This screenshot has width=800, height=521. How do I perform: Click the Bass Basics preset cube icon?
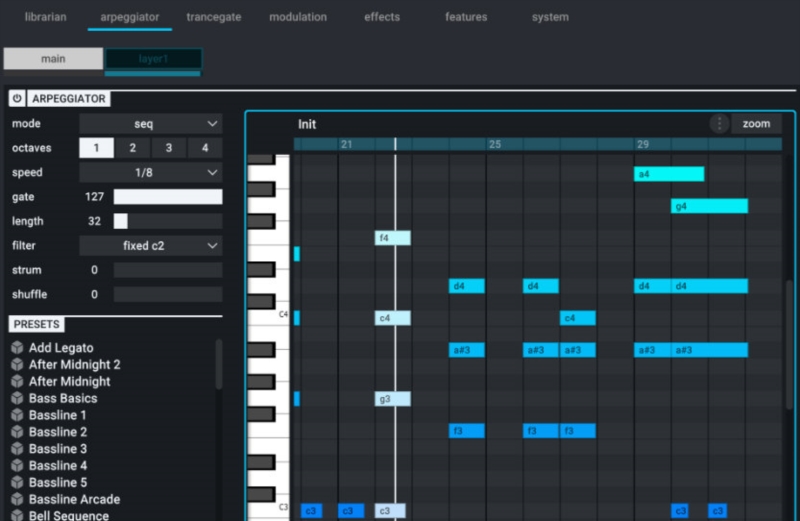click(17, 398)
